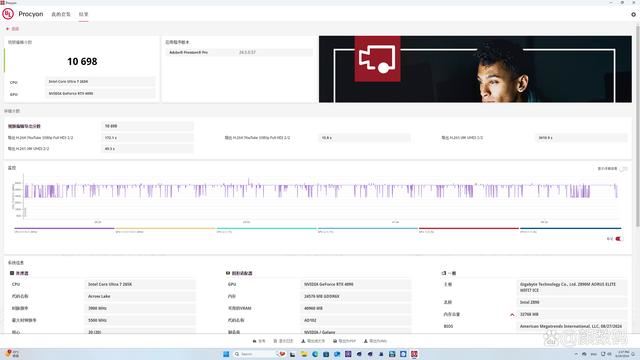The height and width of the screenshot is (360, 640).
Task: Open File Explorer from taskbar
Action: click(304, 354)
